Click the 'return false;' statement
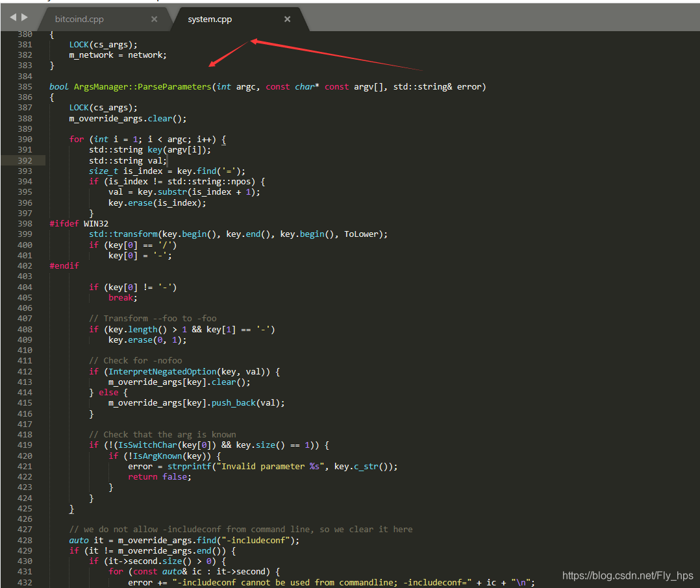 (159, 477)
